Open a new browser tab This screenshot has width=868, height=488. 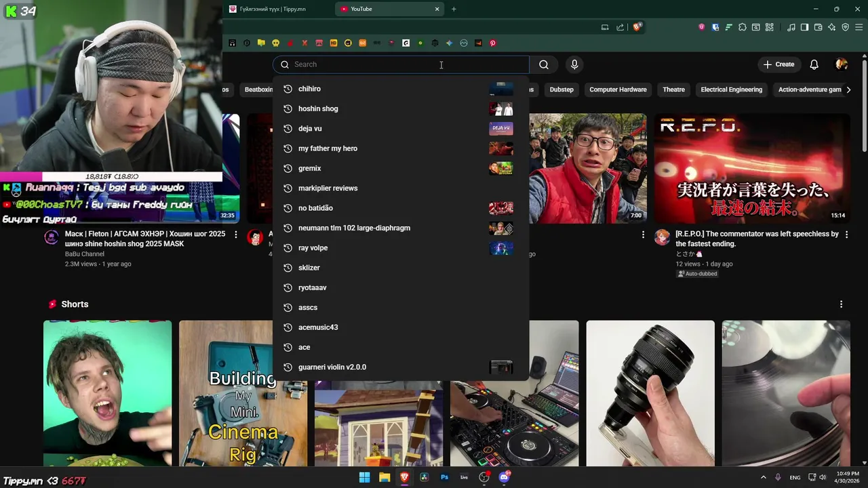454,9
